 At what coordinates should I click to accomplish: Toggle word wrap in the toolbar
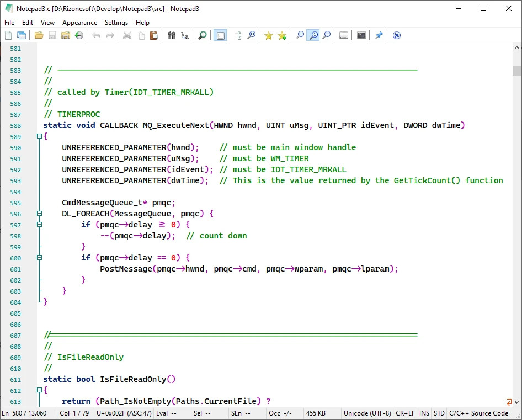[x=220, y=35]
